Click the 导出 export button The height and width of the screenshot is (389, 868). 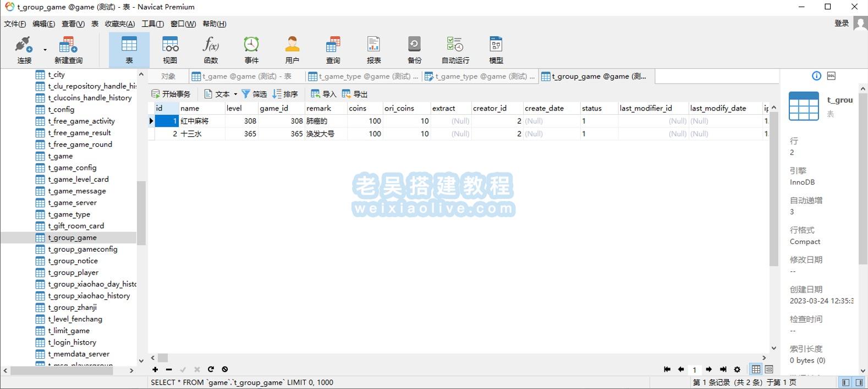click(x=355, y=94)
